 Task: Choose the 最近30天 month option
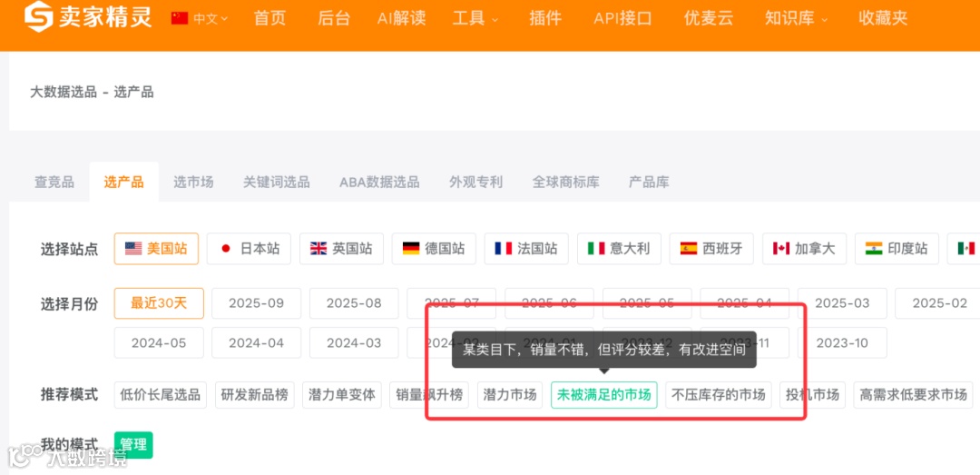click(x=159, y=303)
